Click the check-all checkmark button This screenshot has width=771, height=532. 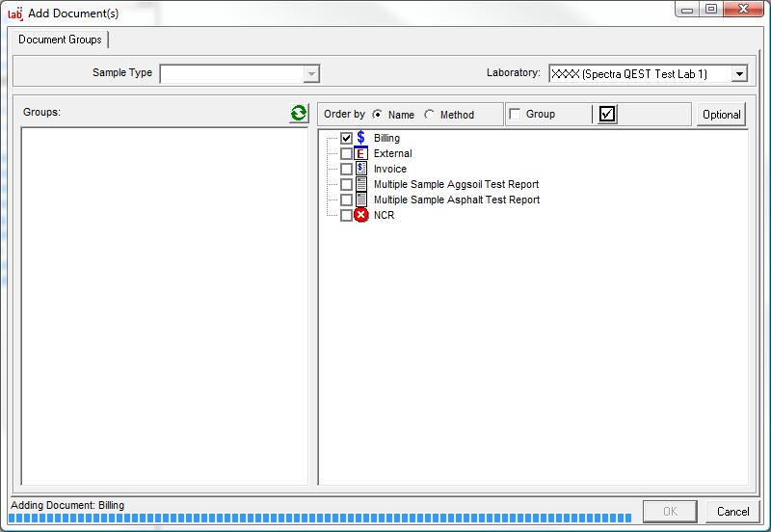tap(606, 115)
